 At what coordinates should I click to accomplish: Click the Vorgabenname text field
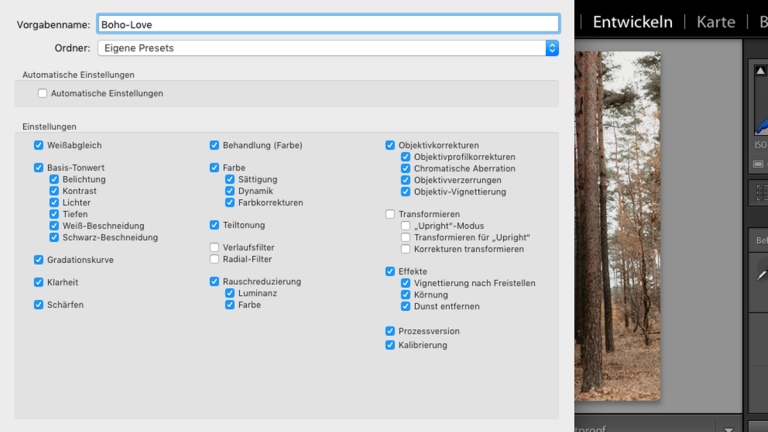click(x=328, y=24)
